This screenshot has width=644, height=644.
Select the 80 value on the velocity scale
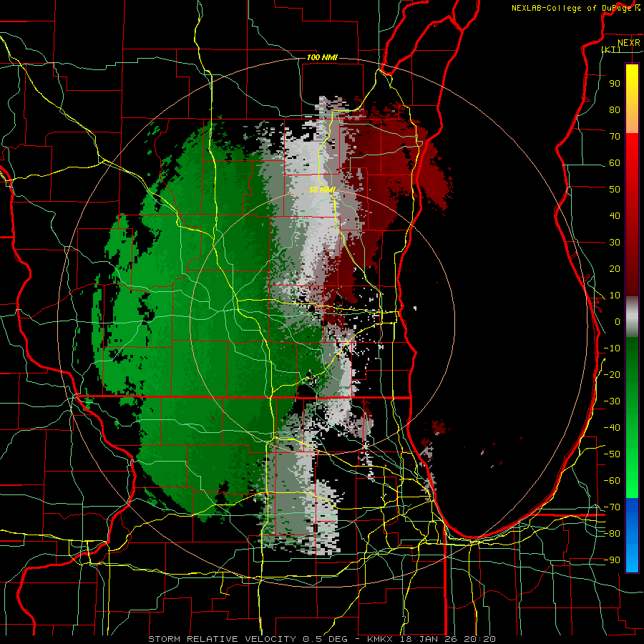615,110
